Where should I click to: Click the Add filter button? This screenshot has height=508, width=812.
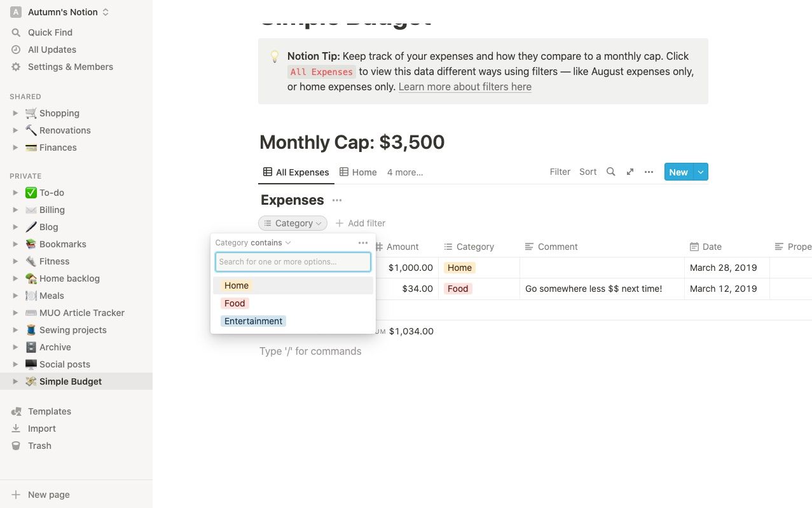coord(361,223)
